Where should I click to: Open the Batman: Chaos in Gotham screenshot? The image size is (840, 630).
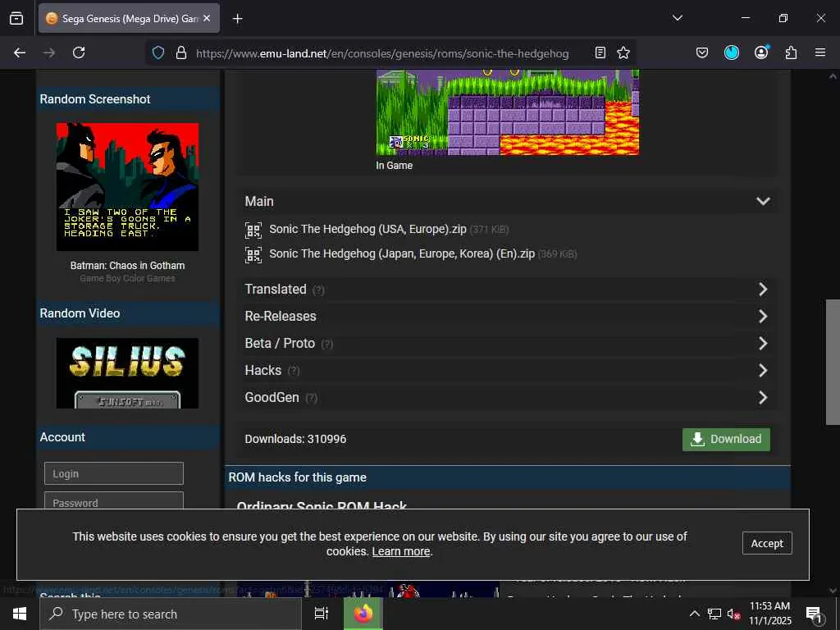127,187
